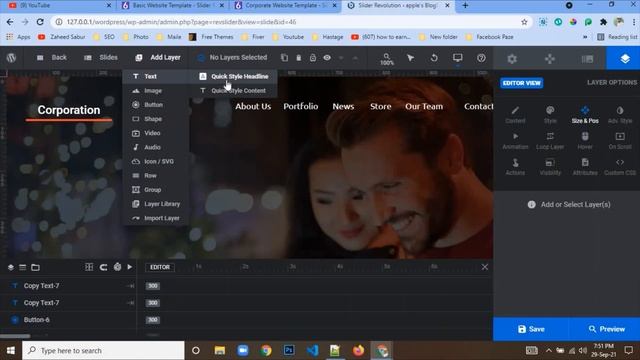Open the desktop device view selector
The width and height of the screenshot is (640, 360).
(x=458, y=58)
